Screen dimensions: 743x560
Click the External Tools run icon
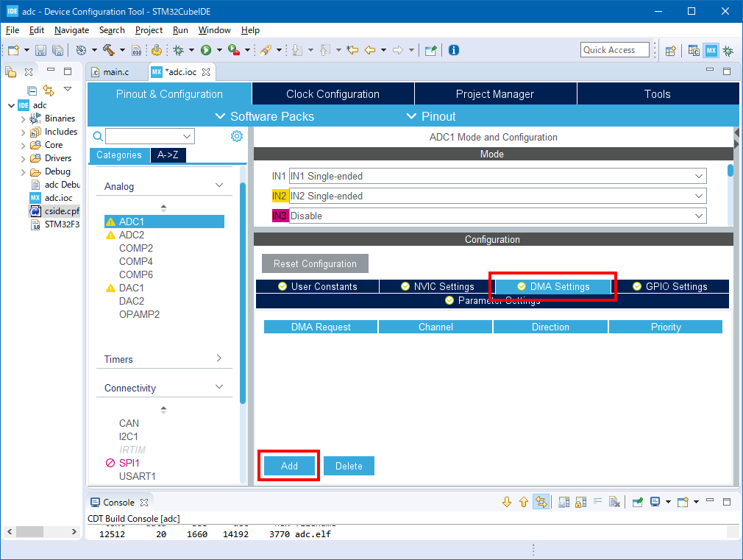point(234,50)
